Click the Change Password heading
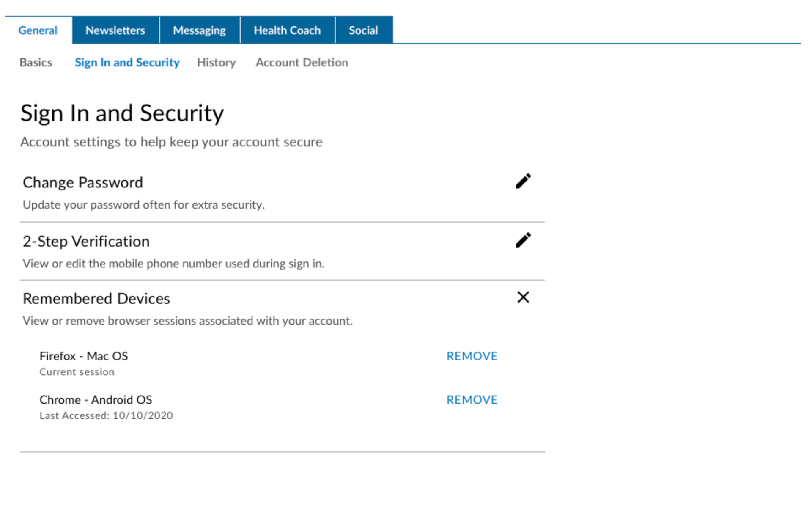This screenshot has width=812, height=531. (x=83, y=182)
